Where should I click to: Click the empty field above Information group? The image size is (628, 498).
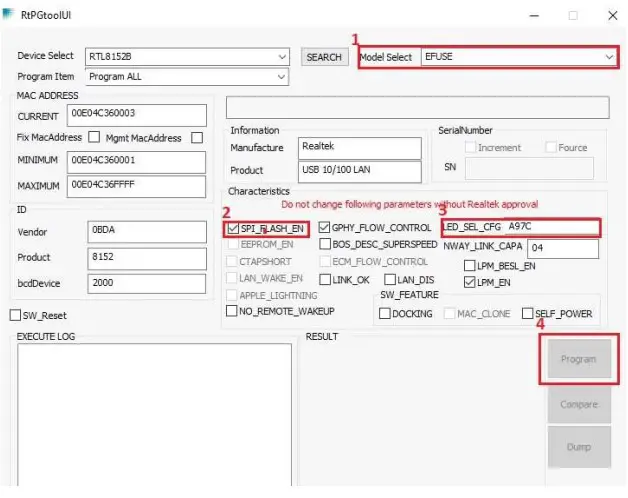(418, 107)
